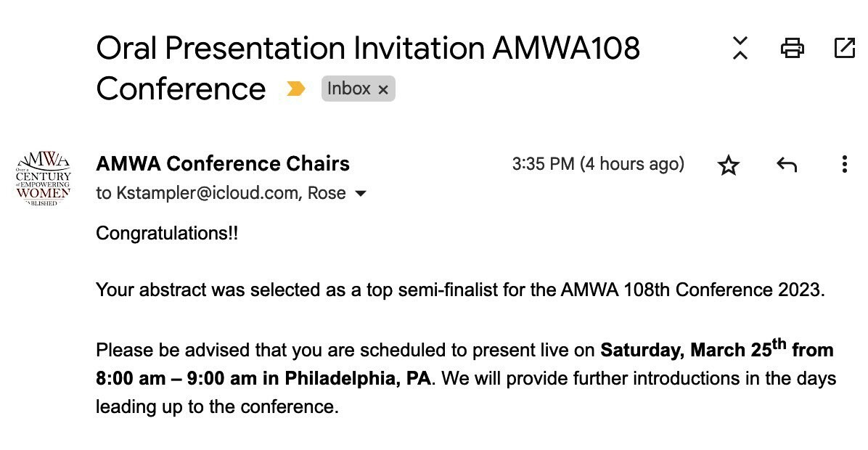The image size is (868, 450).
Task: Toggle the yellow importance marker
Action: point(295,89)
